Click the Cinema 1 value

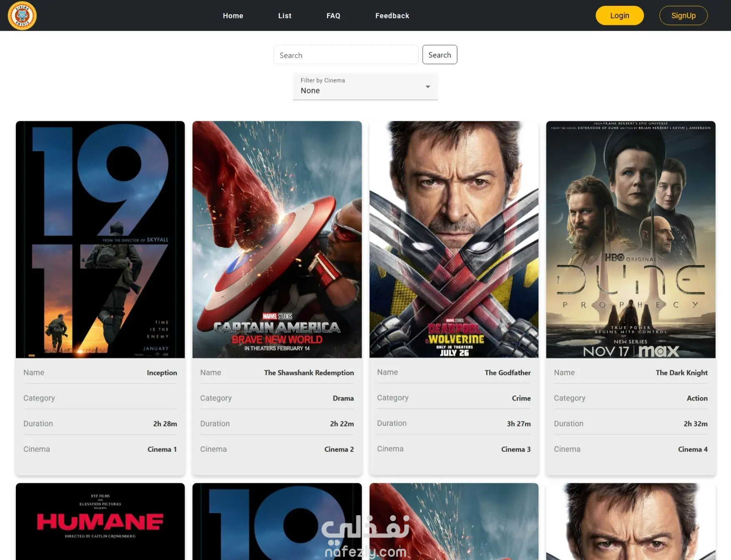[x=162, y=449]
